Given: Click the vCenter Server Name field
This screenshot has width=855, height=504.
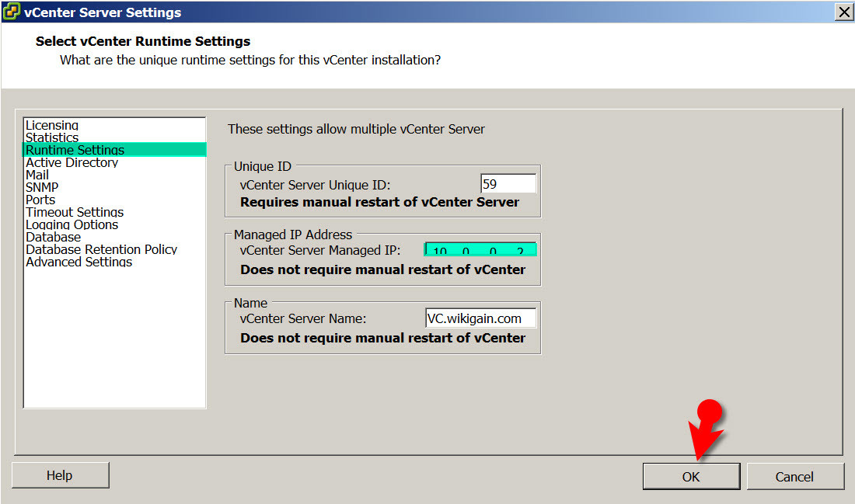Looking at the screenshot, I should click(x=480, y=318).
